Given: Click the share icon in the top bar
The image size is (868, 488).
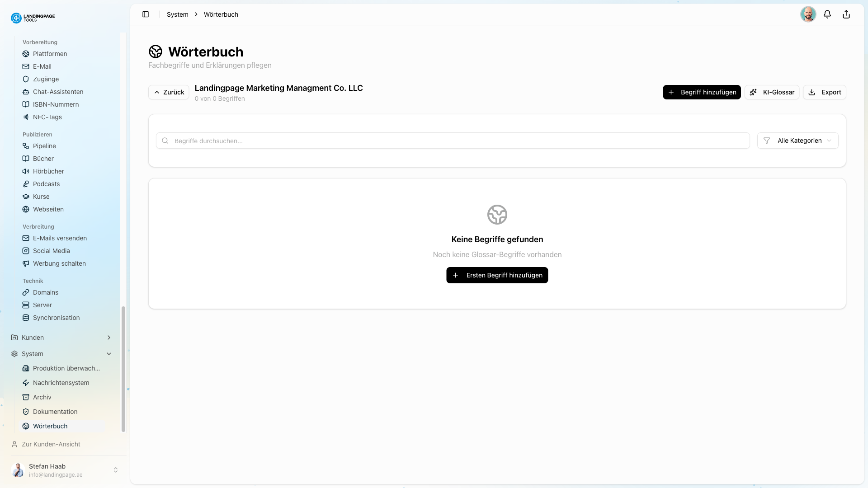Looking at the screenshot, I should coord(846,14).
